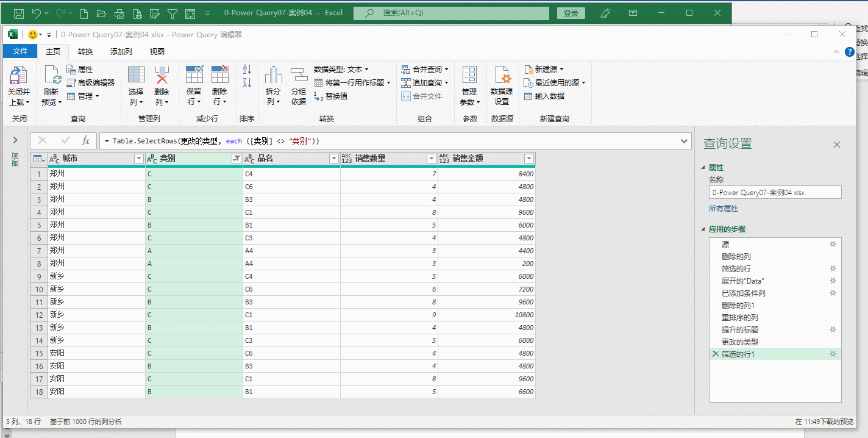This screenshot has width=868, height=438.
Task: Click Use First Row as Headers (将第一行用作标题)
Action: pyautogui.click(x=352, y=82)
